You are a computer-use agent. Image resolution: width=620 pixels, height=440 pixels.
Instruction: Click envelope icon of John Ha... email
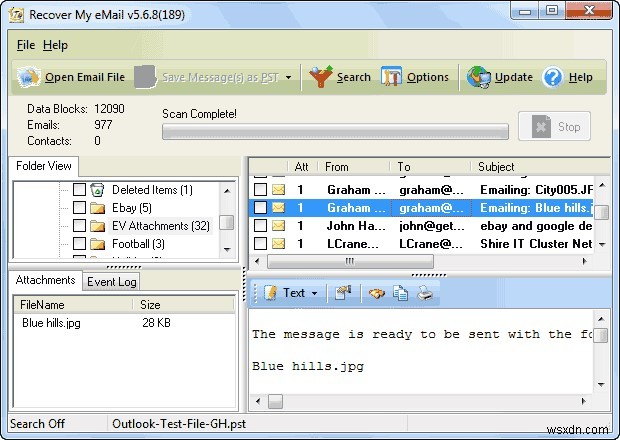pos(278,226)
